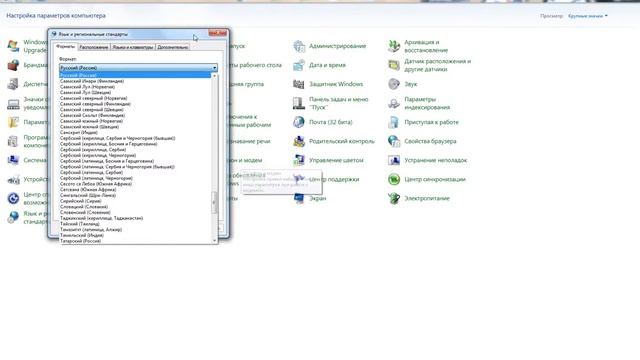
Task: Switch to the Расположение tab
Action: click(93, 47)
